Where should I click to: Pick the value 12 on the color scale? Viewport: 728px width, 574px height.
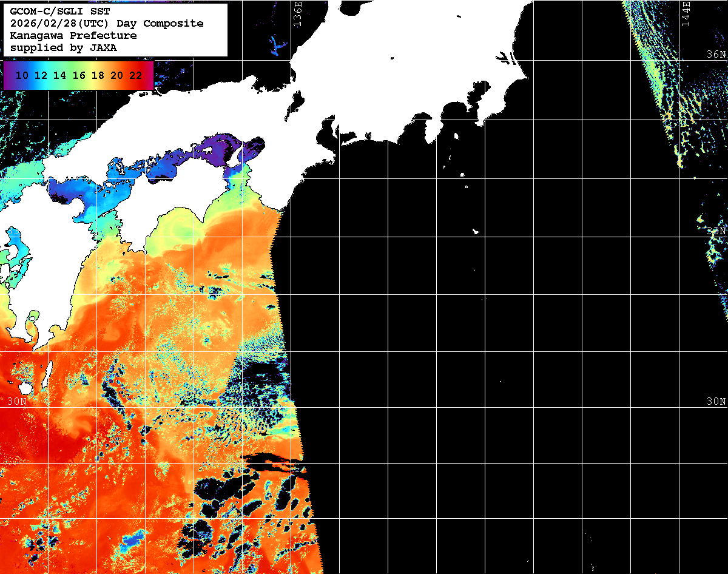[x=41, y=76]
